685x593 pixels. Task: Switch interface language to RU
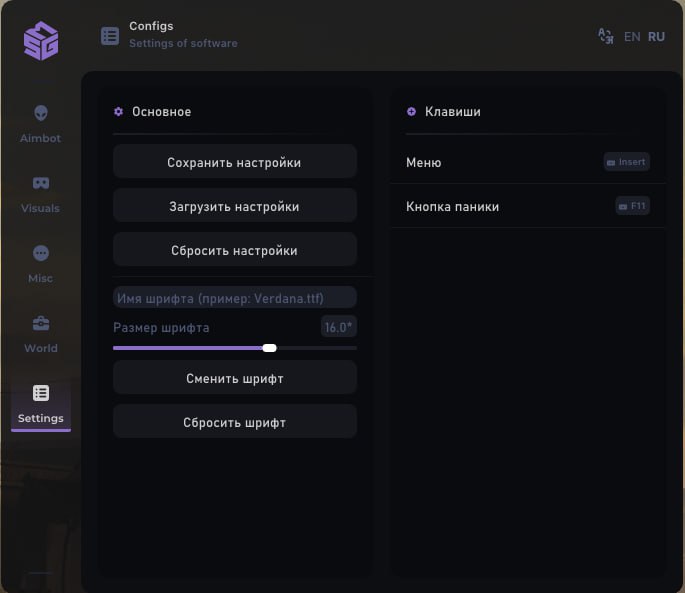[656, 36]
